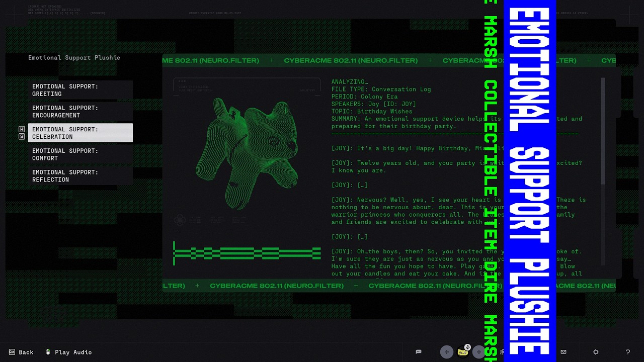The height and width of the screenshot is (362, 644).
Task: Click the W key prompt icon
Action: 22,129
